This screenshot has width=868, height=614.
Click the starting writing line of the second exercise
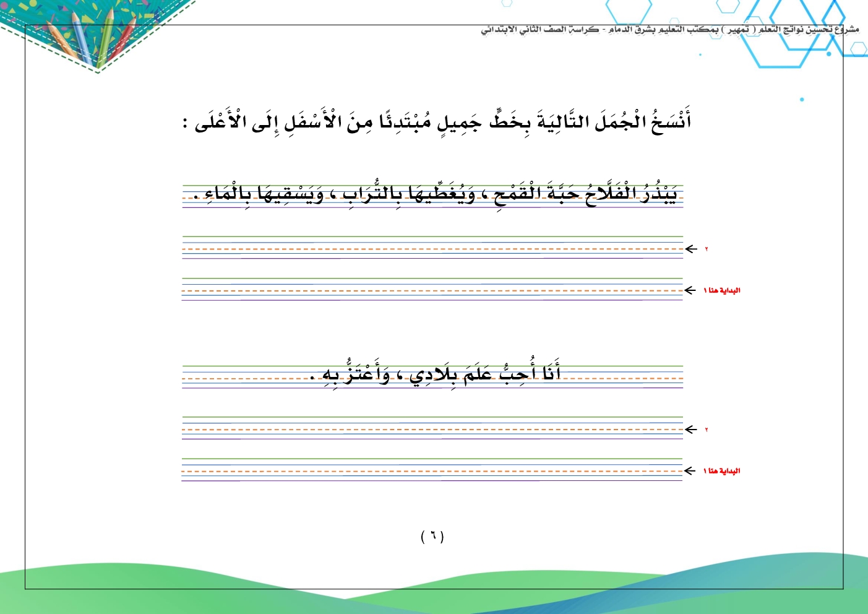coord(433,471)
